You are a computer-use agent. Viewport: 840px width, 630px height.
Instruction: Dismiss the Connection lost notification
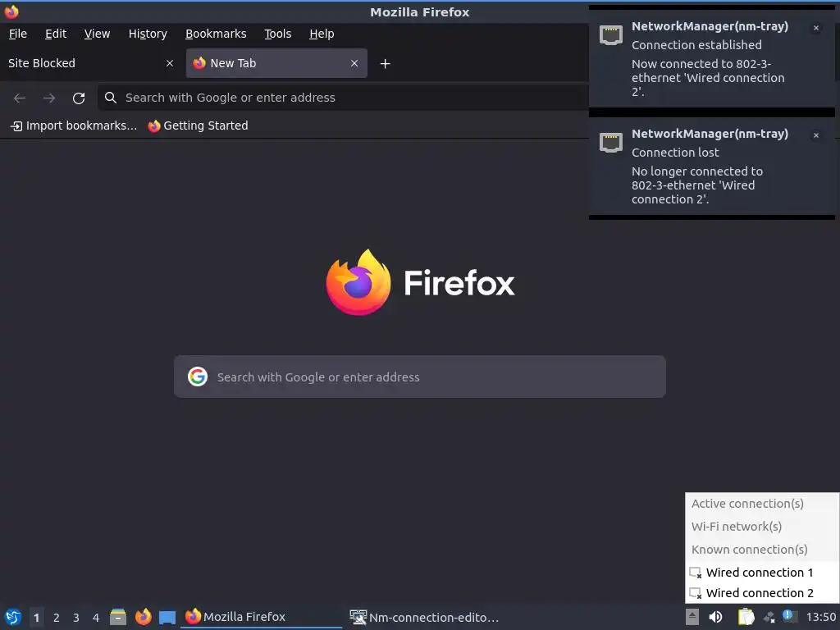[x=816, y=135]
